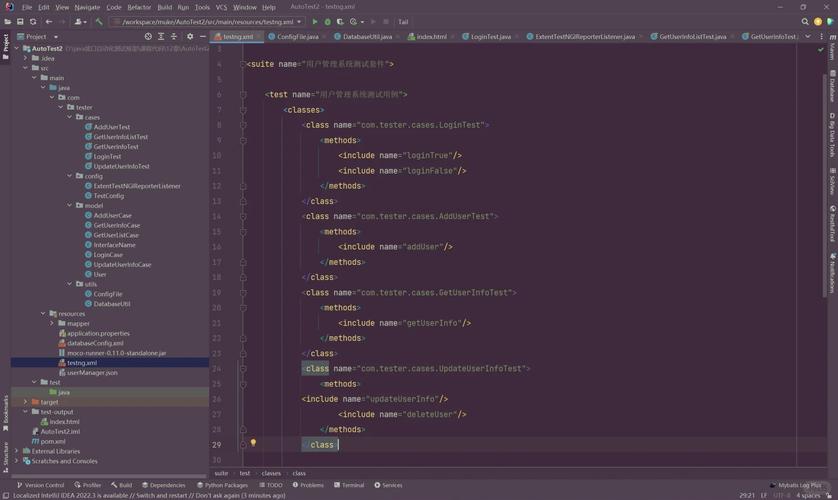Open the Refactor menu

139,7
